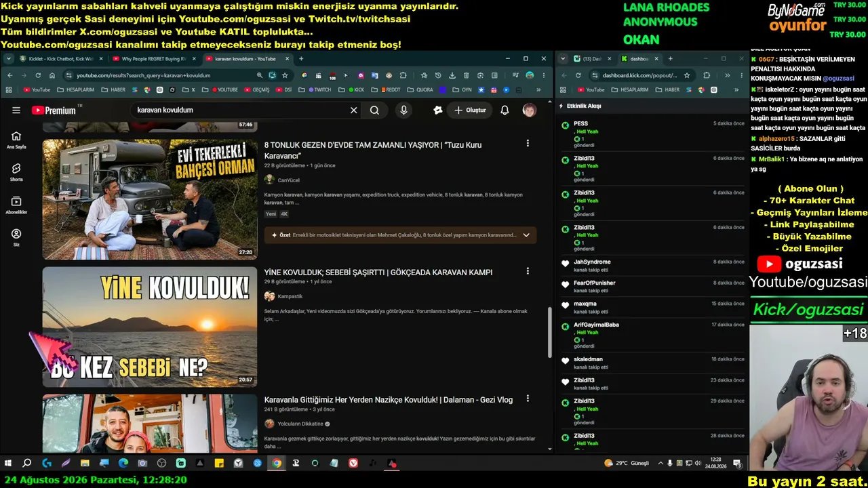Screen dimensions: 868x488
Task: Open the Windows notification center
Action: click(x=737, y=463)
